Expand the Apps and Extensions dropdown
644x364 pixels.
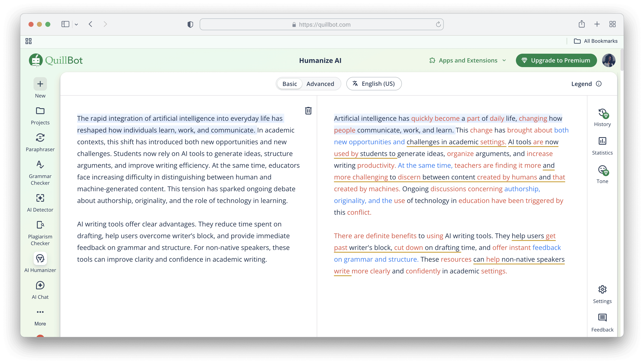468,61
